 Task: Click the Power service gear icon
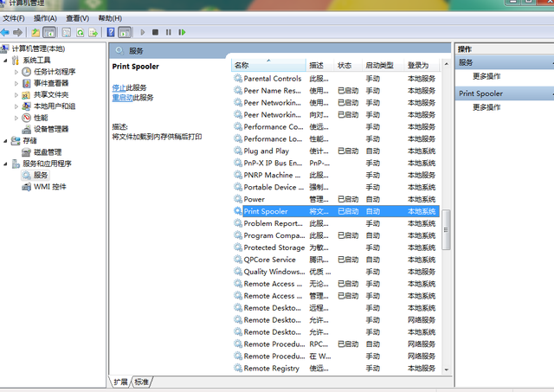(x=238, y=199)
